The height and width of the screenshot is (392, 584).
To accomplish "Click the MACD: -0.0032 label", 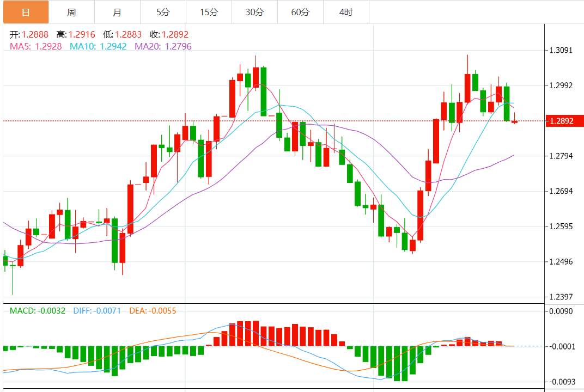I will (x=38, y=311).
